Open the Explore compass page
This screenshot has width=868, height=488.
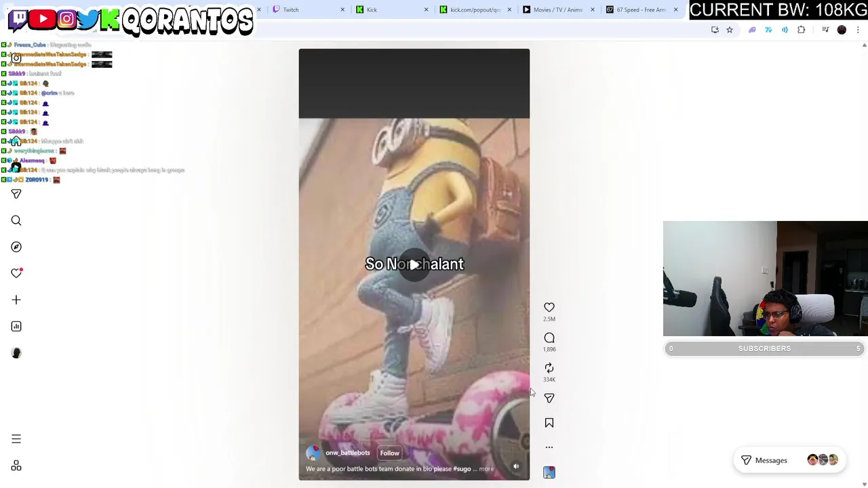coord(16,247)
